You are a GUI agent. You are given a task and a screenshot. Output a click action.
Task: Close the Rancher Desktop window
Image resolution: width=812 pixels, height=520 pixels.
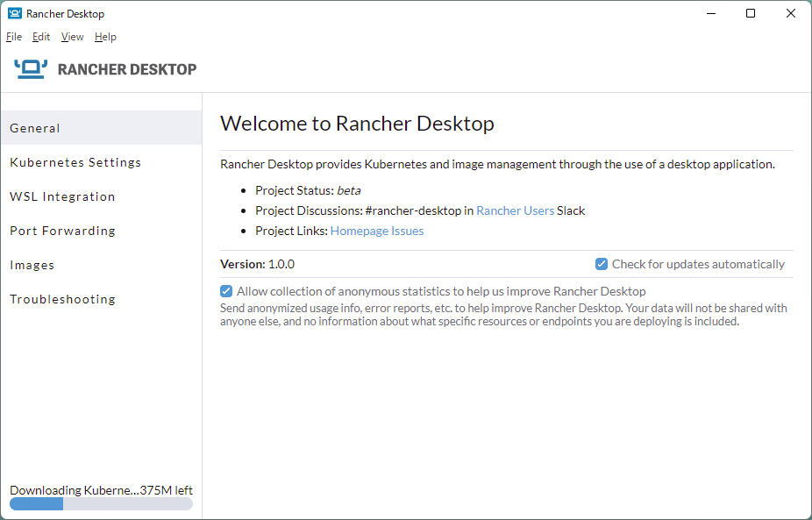pos(791,13)
